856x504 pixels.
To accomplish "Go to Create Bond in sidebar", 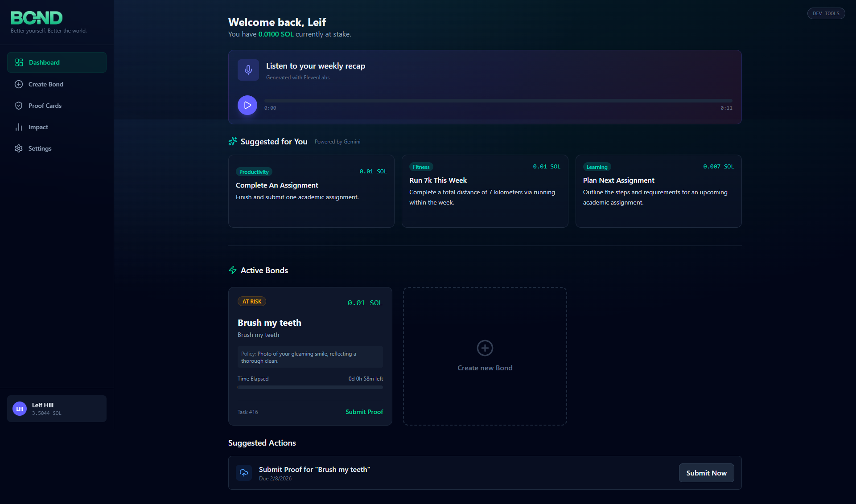I will point(45,84).
